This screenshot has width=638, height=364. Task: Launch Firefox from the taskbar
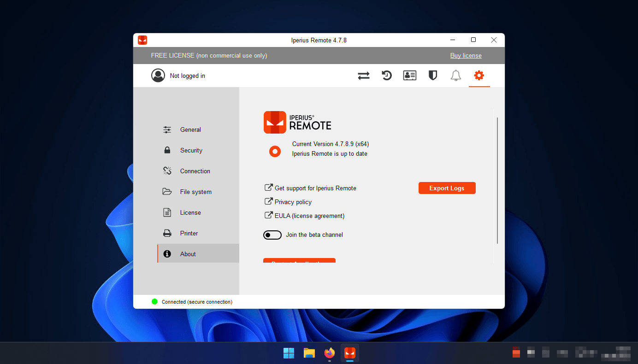(329, 353)
